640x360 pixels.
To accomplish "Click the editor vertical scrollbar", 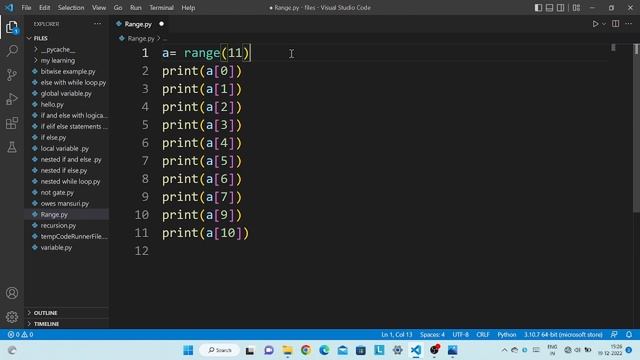I will 636,127.
